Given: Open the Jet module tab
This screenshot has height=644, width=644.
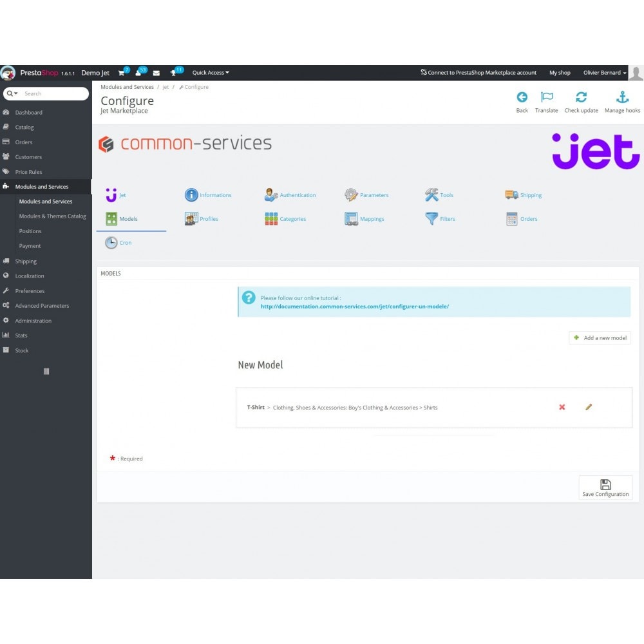Looking at the screenshot, I should (x=116, y=195).
